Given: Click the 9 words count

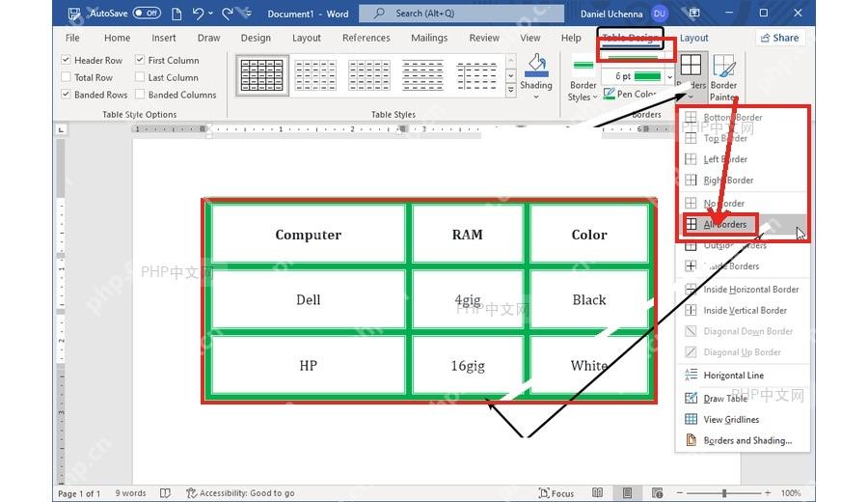Looking at the screenshot, I should pos(130,492).
